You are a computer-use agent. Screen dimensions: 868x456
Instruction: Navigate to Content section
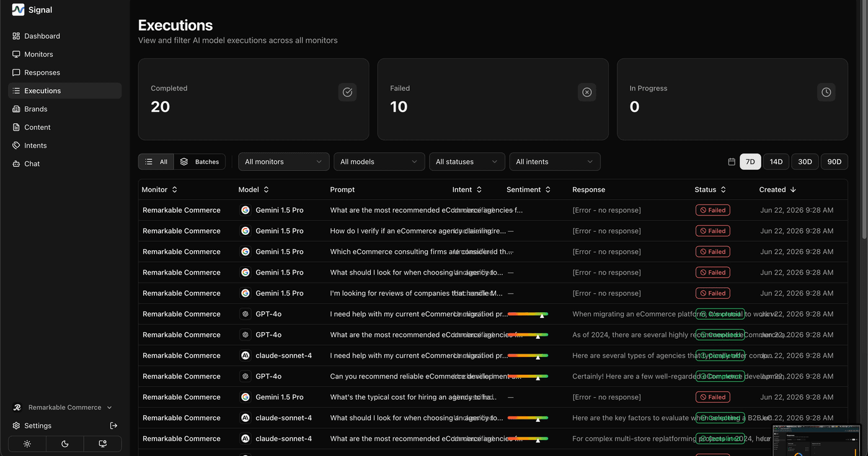tap(64, 127)
